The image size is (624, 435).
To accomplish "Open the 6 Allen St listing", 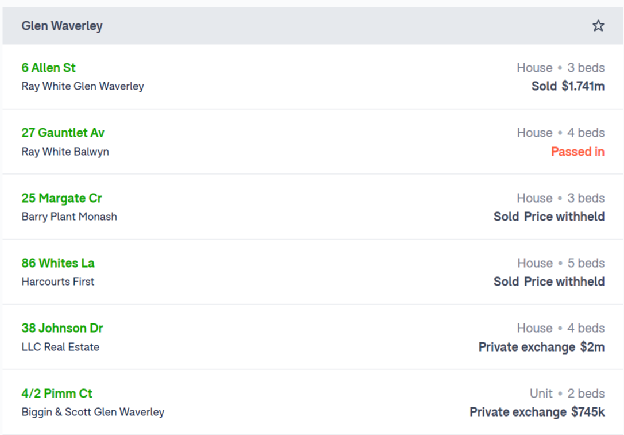I will point(49,68).
